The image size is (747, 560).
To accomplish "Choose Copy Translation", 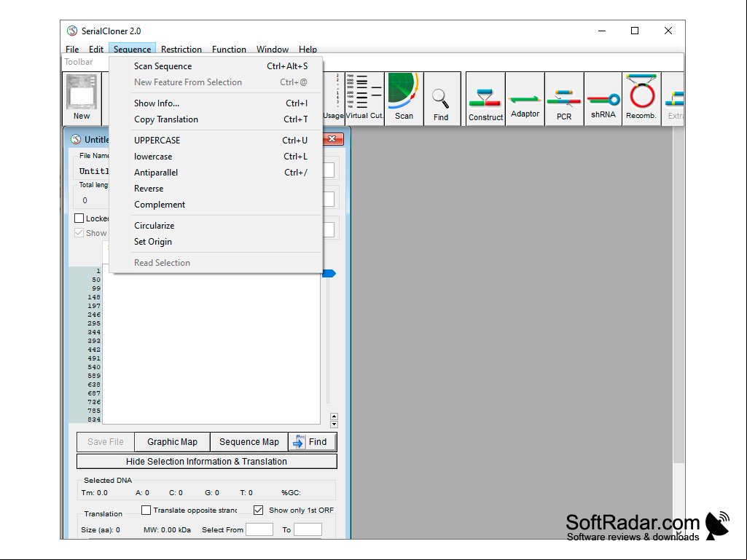I will (x=216, y=119).
